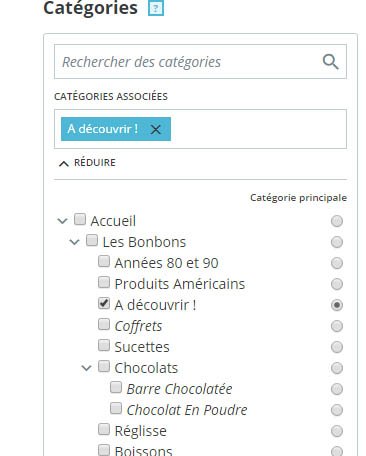Click the search magnifier icon

pos(330,62)
